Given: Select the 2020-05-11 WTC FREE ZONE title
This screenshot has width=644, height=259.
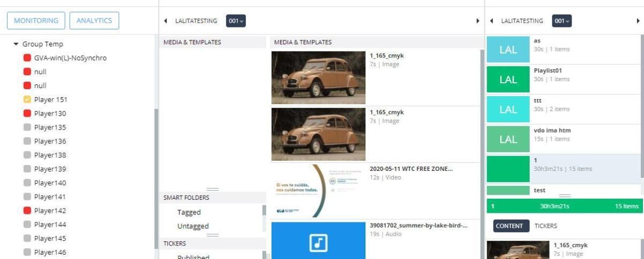Looking at the screenshot, I should [411, 169].
